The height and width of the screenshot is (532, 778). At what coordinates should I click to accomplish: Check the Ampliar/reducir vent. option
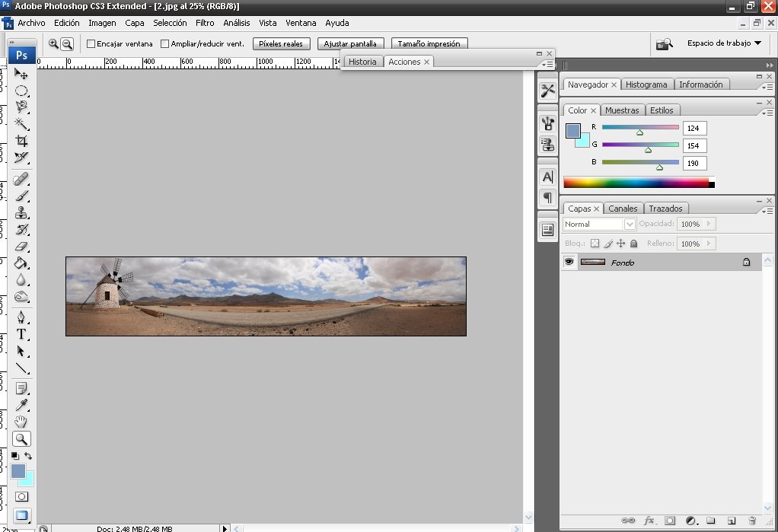coord(164,44)
